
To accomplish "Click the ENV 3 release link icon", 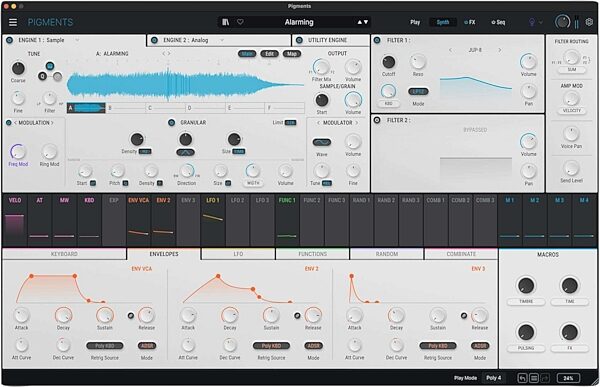I will [464, 316].
